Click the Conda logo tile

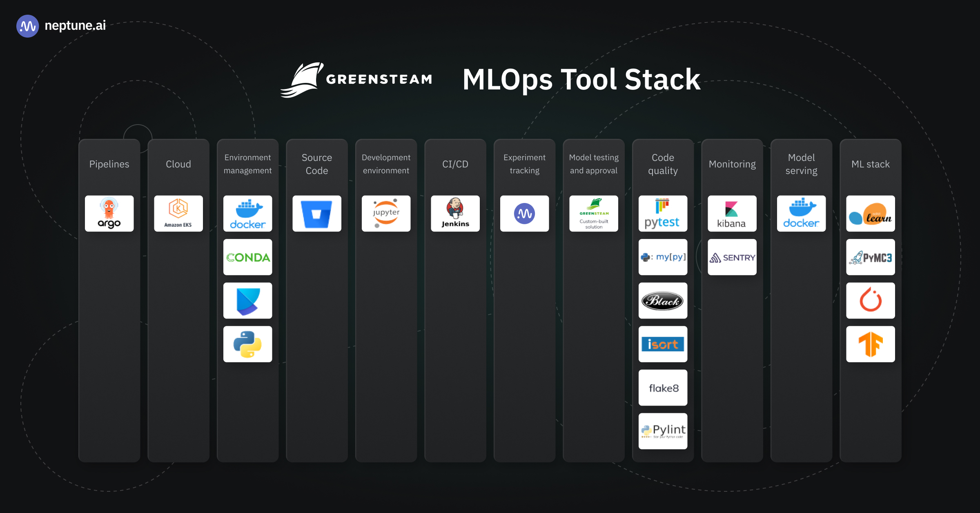pyautogui.click(x=247, y=257)
